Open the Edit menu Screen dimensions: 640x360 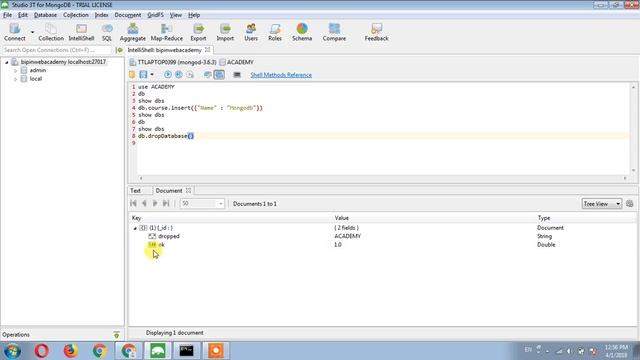tap(23, 15)
